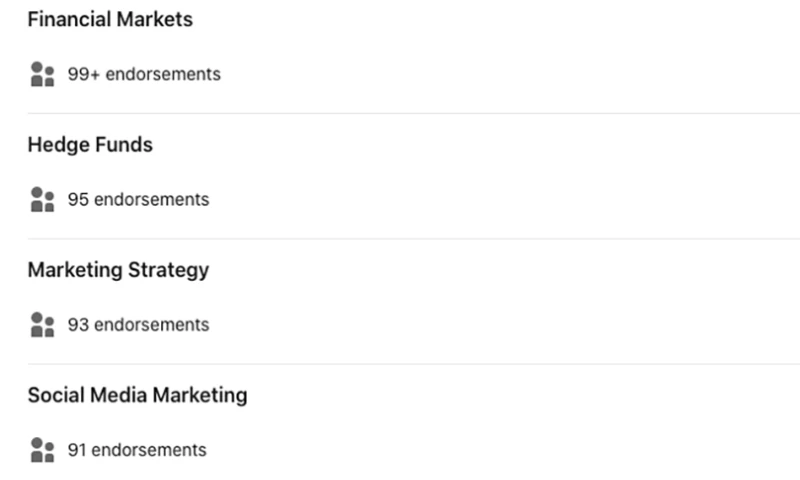Select the Marketing Strategy skill heading

click(118, 270)
